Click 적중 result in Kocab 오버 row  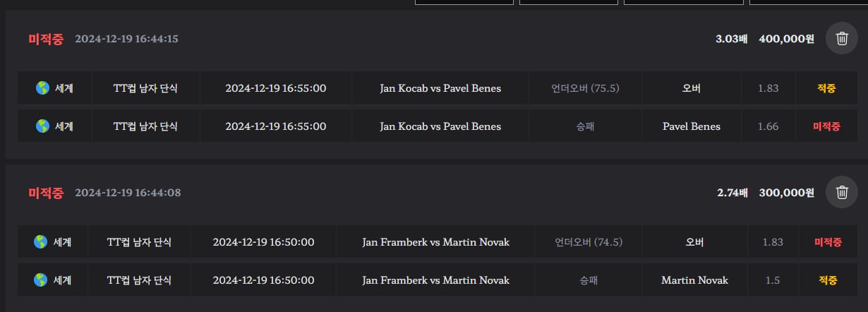tap(826, 88)
